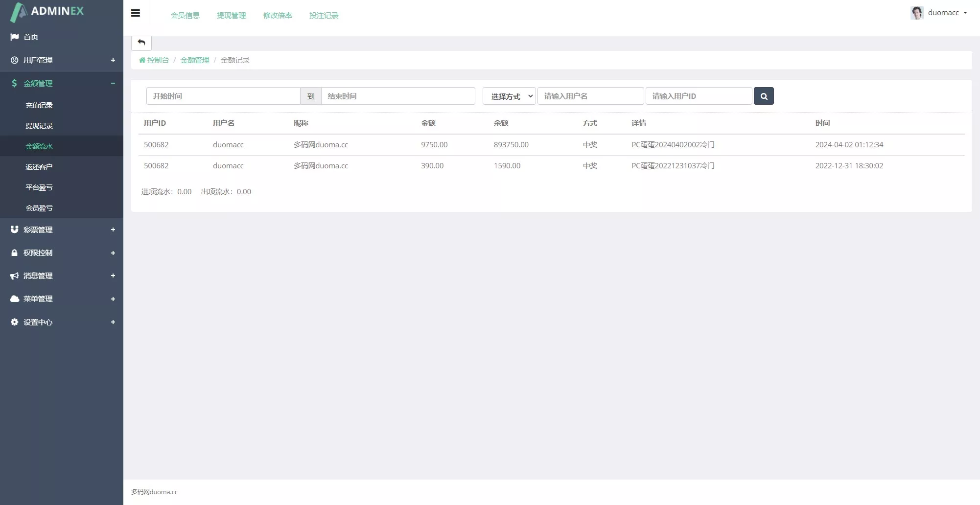Select the 金额管理 dollar icon
This screenshot has width=980, height=505.
click(x=14, y=83)
